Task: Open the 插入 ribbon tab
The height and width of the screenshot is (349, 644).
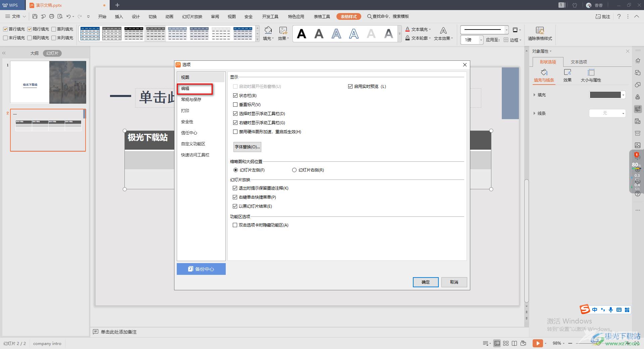Action: (x=119, y=16)
